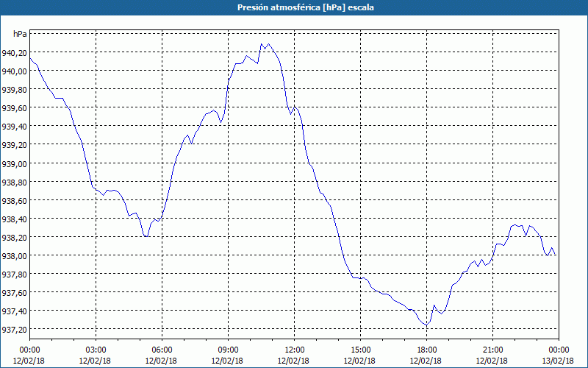Select the 938,40 axis value
This screenshot has height=368, width=588.
pyautogui.click(x=14, y=219)
